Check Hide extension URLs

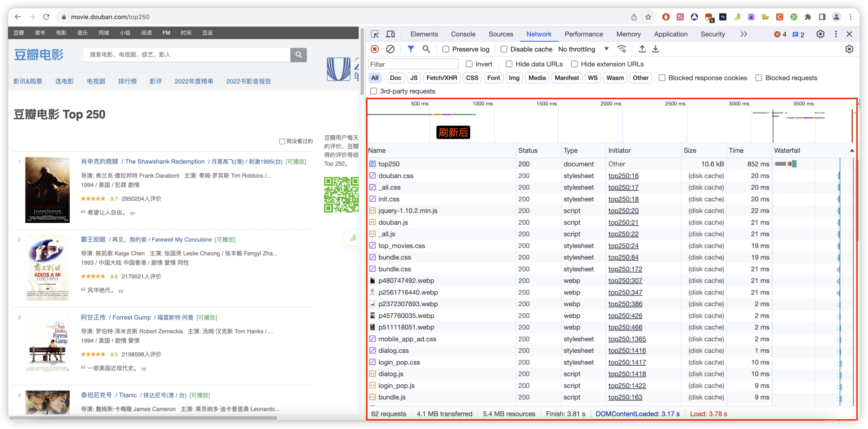(574, 64)
